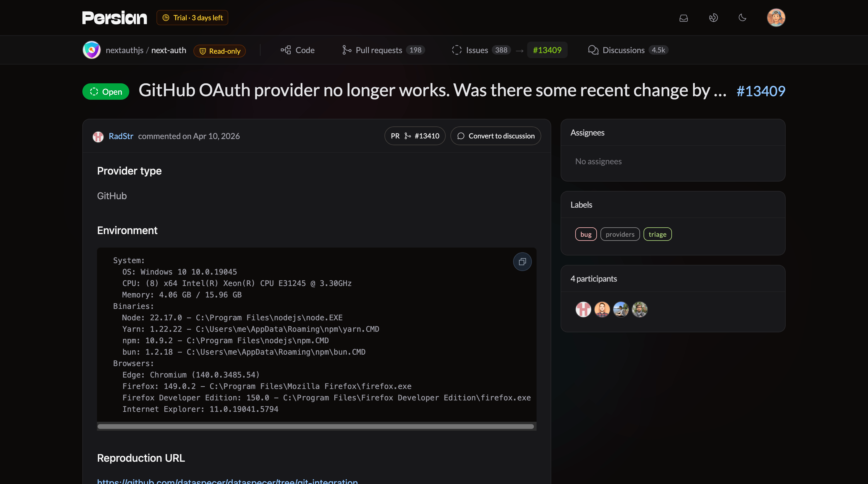Click the Assignees panel heading
The image size is (868, 484).
[587, 133]
